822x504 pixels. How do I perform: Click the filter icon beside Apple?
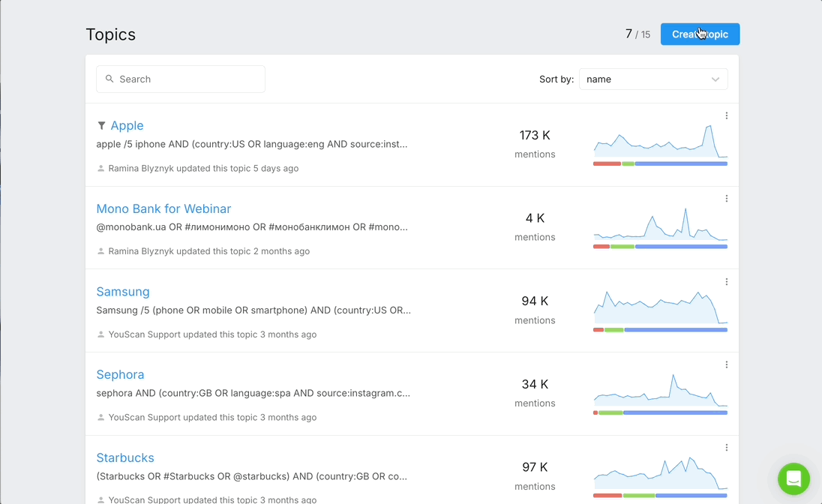click(x=101, y=126)
